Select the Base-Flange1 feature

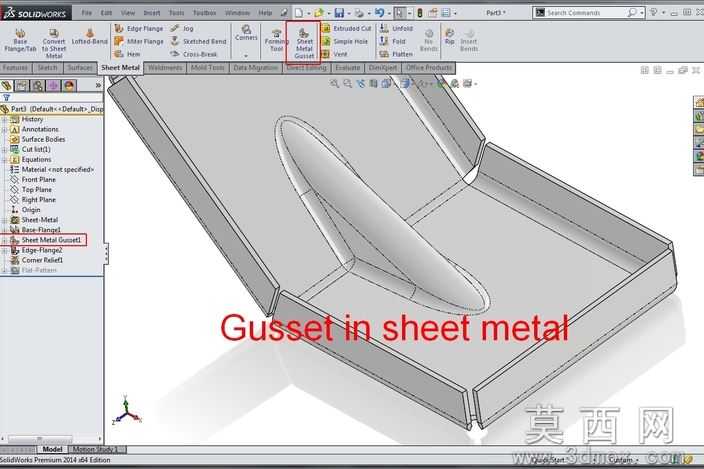35,230
